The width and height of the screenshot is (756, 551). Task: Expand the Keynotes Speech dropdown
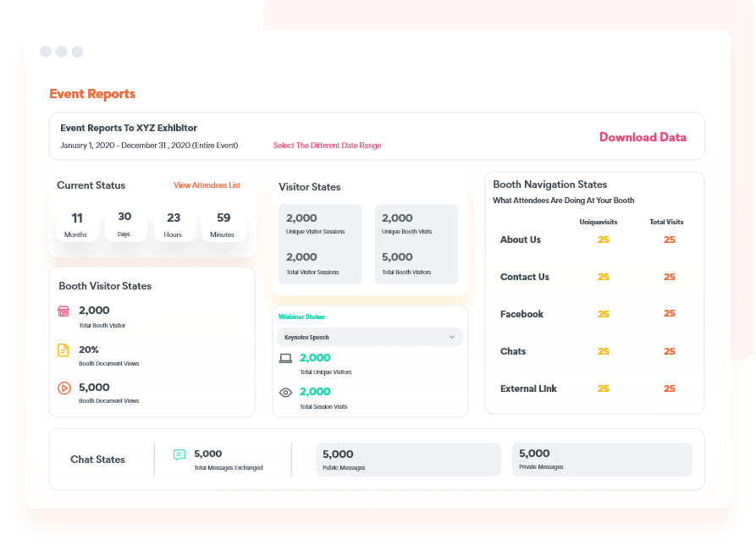pos(369,337)
